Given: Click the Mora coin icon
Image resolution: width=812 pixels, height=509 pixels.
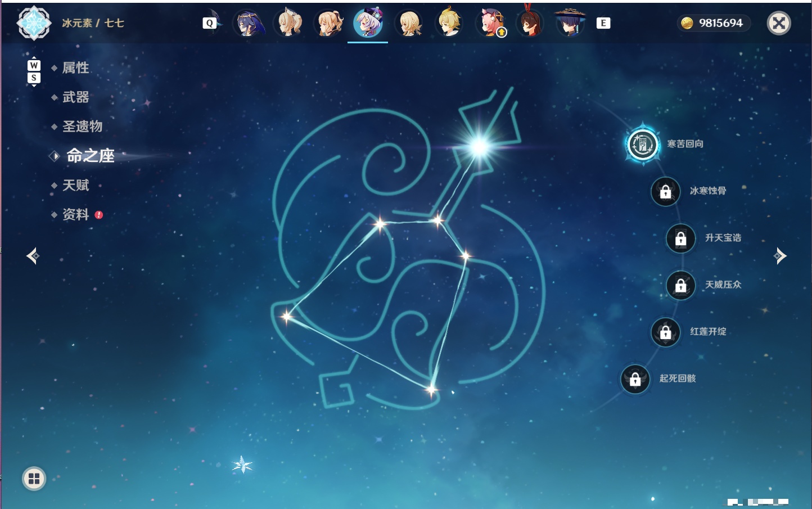Looking at the screenshot, I should point(687,23).
